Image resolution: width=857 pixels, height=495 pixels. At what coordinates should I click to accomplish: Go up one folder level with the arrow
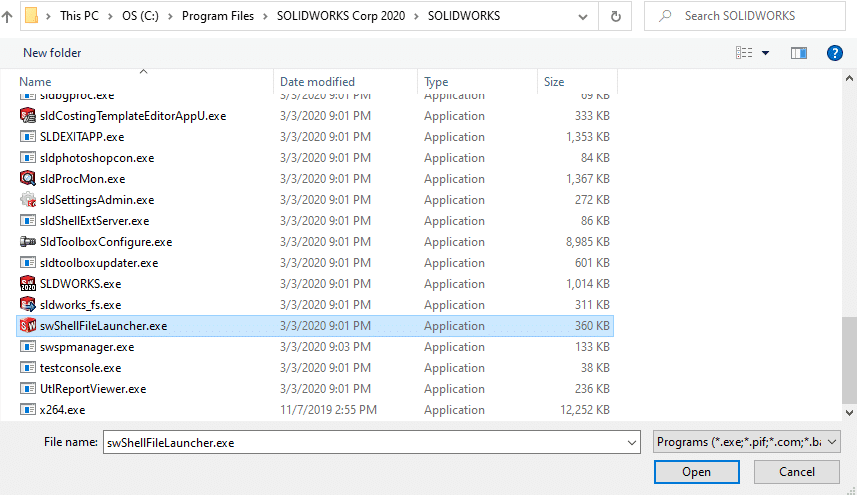7,16
